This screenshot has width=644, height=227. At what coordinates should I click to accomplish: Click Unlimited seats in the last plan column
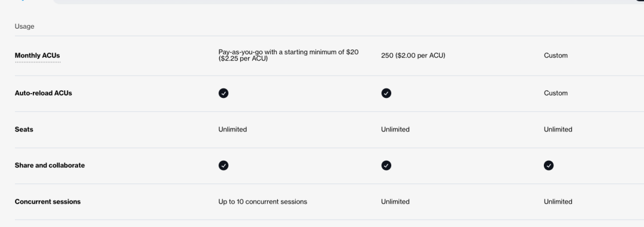tap(558, 130)
